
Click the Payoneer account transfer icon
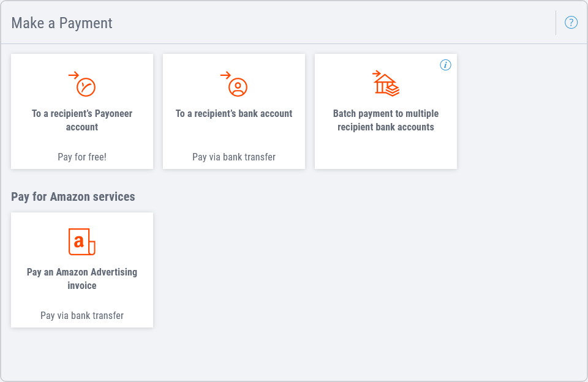pyautogui.click(x=83, y=84)
